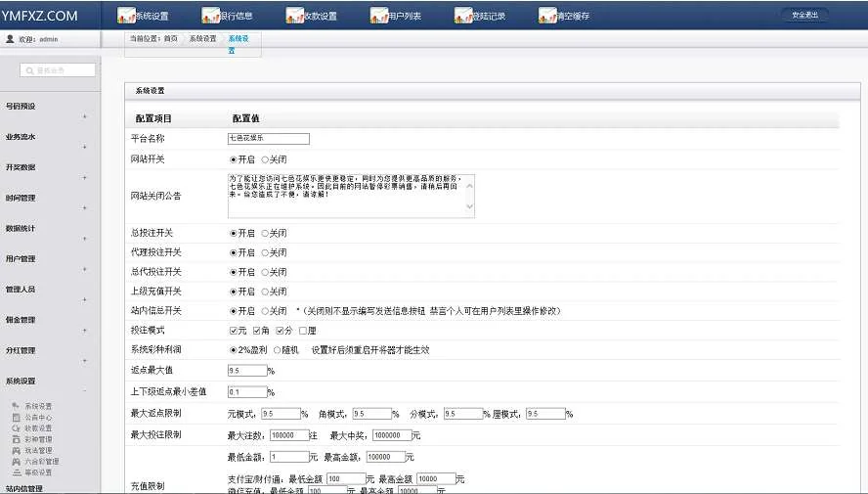The height and width of the screenshot is (494, 868).
Task: Open 收款设置 from the top bar icon
Action: pyautogui.click(x=295, y=16)
